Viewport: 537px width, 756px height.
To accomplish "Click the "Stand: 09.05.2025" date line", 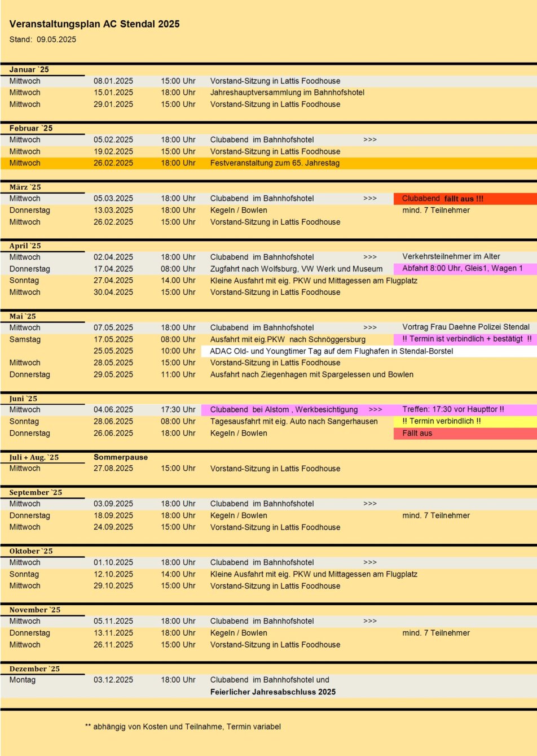I will [x=43, y=40].
